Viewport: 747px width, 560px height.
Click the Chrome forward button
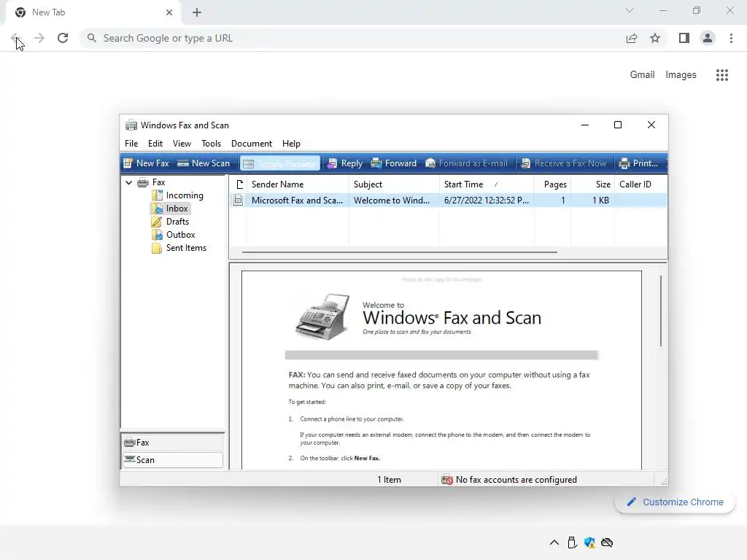click(39, 38)
